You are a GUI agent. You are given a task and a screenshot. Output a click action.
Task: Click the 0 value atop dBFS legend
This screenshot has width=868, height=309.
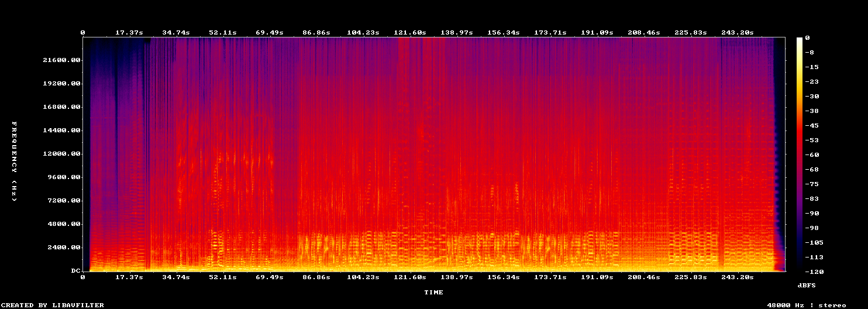click(807, 37)
